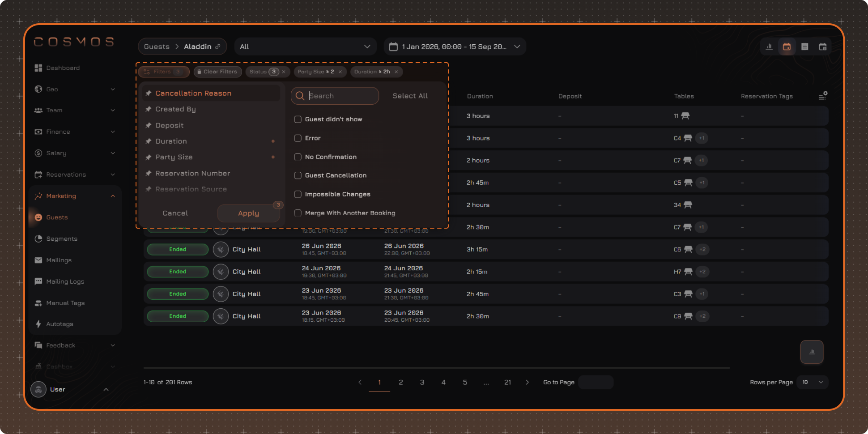The image size is (868, 434).
Task: Select the highlighted calendar view icon
Action: tap(787, 47)
